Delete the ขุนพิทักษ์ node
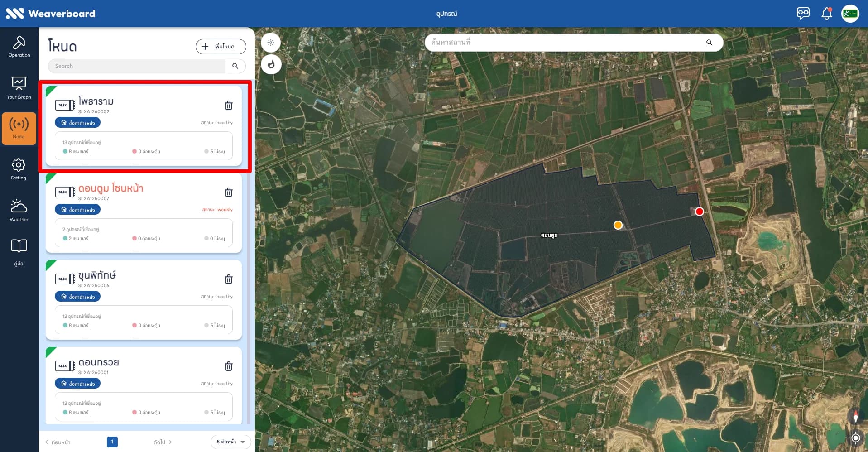This screenshot has height=452, width=868. coord(229,279)
